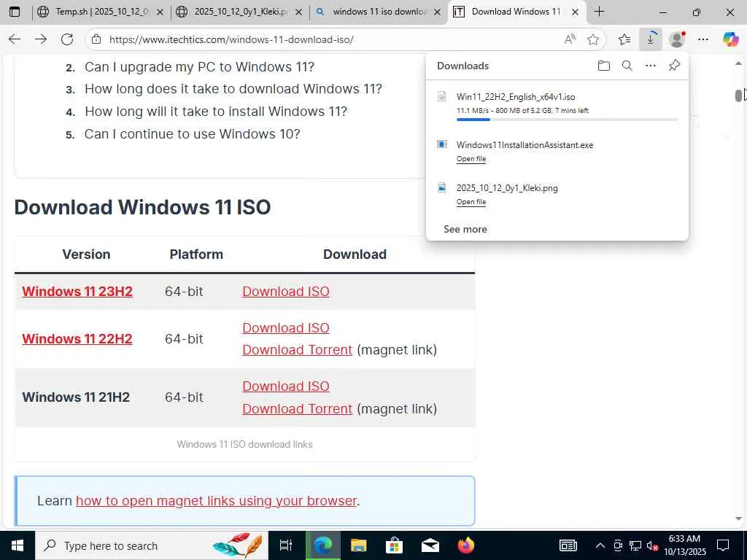
Task: Open file for Windows11InstallationAssistant.exe
Action: click(471, 158)
